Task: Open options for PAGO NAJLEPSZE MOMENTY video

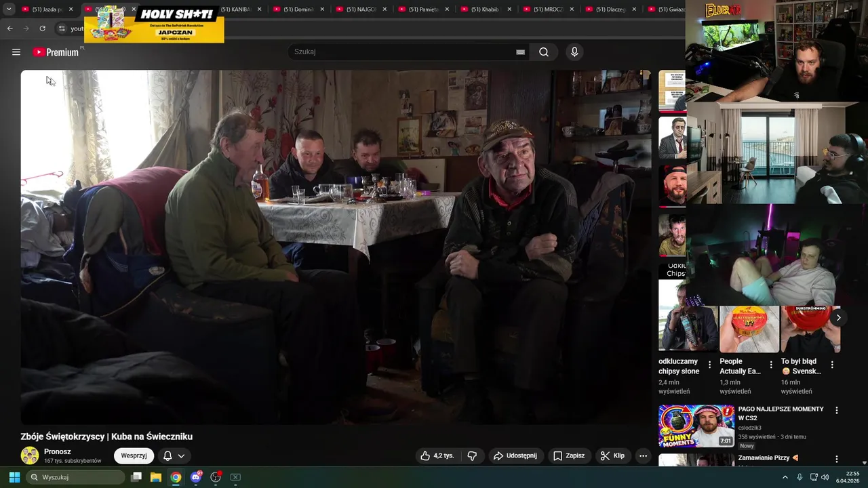Action: [836, 411]
